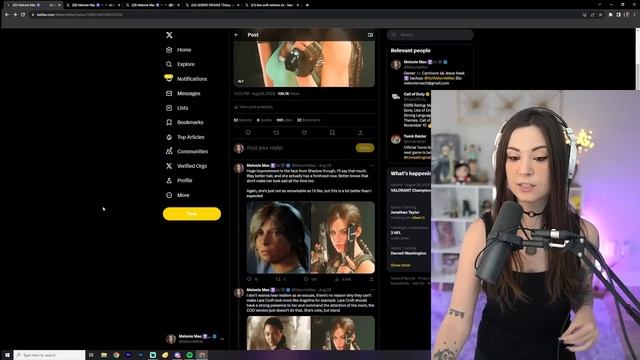Open Melonie Mac profile in Relevant people
This screenshot has width=640, height=360.
(x=416, y=62)
